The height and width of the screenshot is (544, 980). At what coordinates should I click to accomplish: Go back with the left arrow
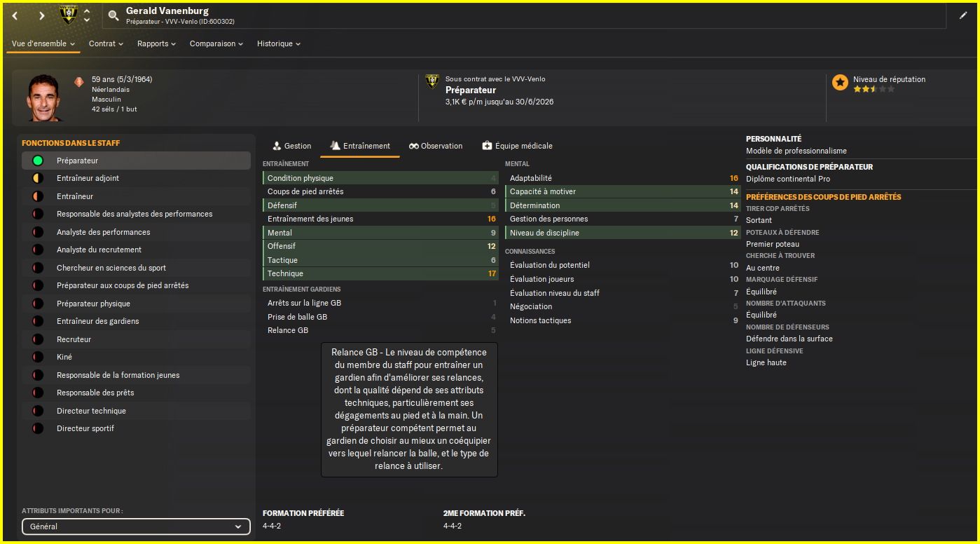pos(15,15)
